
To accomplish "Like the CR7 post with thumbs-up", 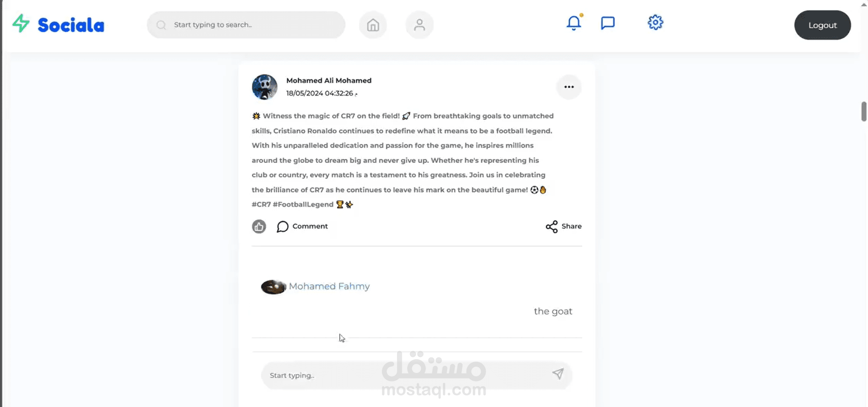I will tap(259, 226).
